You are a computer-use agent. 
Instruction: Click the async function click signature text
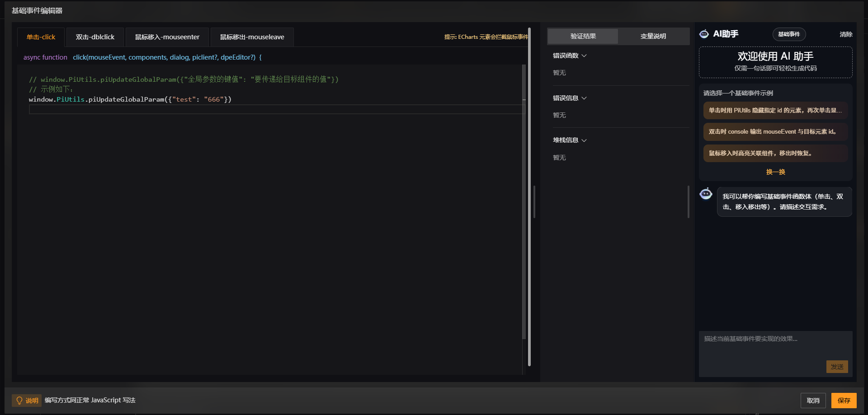pyautogui.click(x=142, y=57)
